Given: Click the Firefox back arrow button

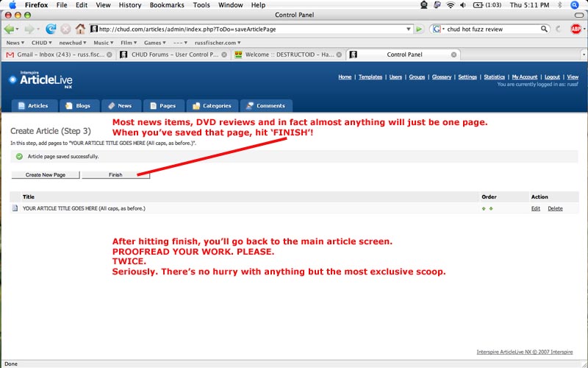Looking at the screenshot, I should (x=10, y=29).
